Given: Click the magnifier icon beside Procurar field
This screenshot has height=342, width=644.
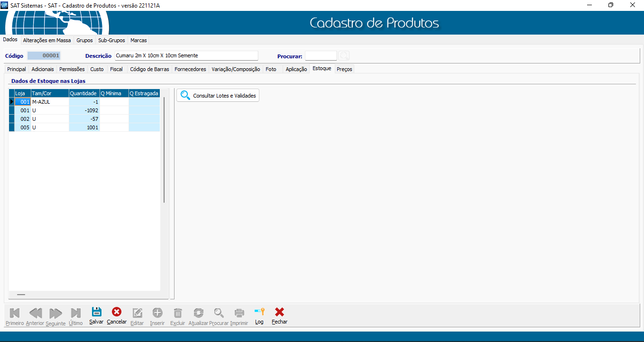Looking at the screenshot, I should (x=344, y=56).
